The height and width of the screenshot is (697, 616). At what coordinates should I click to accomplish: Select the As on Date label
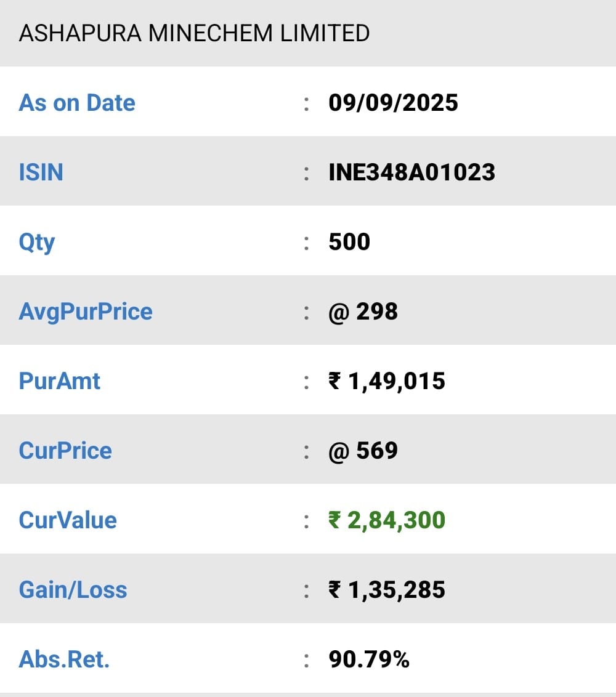[x=77, y=102]
